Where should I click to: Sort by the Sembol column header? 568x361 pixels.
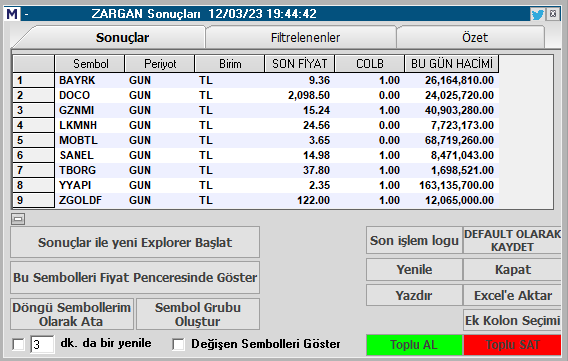tap(90, 64)
